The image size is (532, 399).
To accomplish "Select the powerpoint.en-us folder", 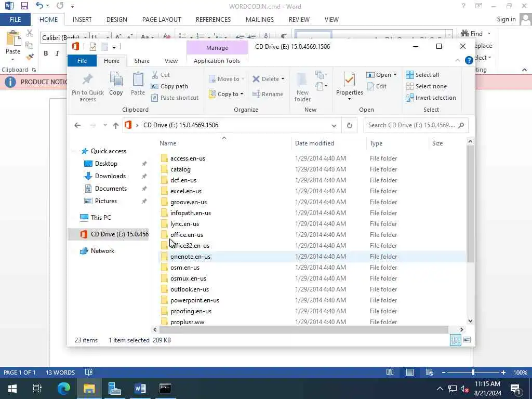I will 195,300.
